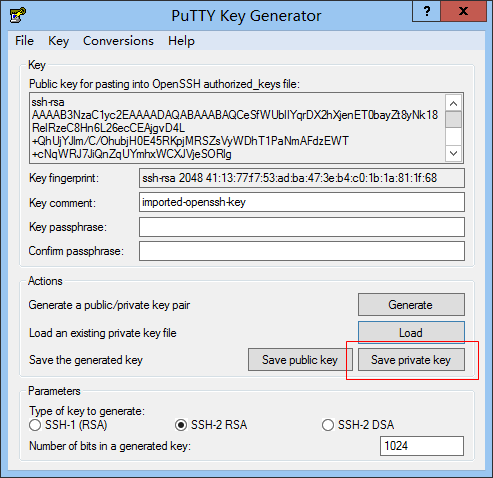The height and width of the screenshot is (478, 493).
Task: Click 'Type of key to generate:' label
Action: click(x=87, y=411)
